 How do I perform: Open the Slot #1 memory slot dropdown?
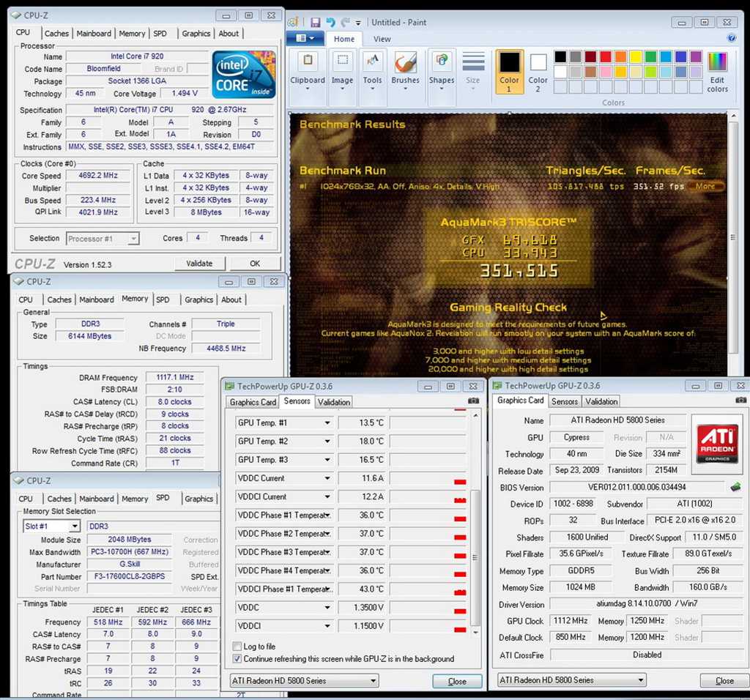click(x=75, y=526)
